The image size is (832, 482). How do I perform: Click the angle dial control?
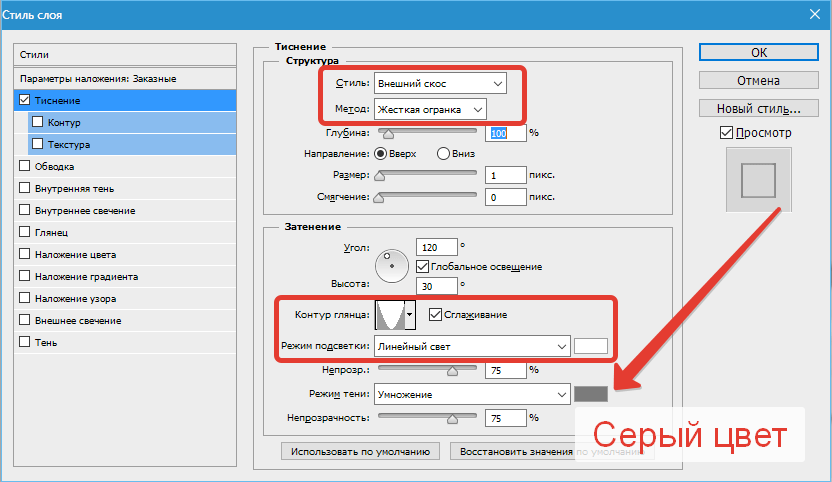(392, 266)
